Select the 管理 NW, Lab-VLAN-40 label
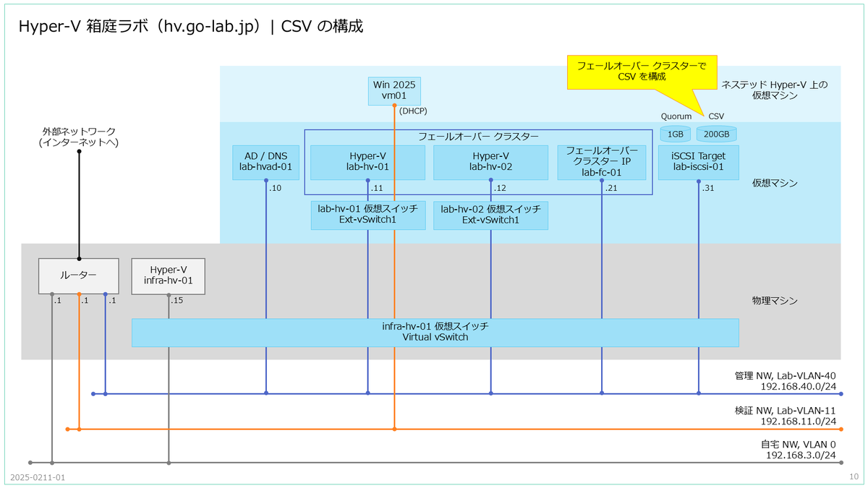The image size is (868, 488). click(x=786, y=375)
